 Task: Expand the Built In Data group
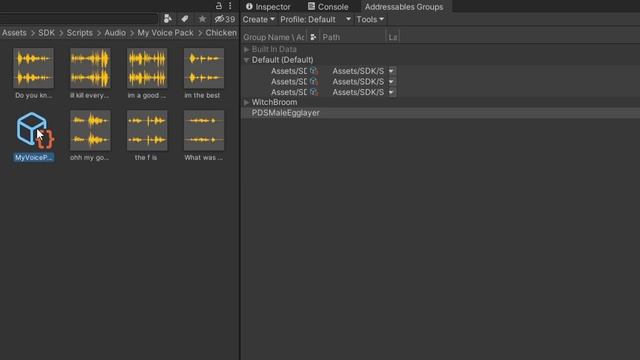(247, 49)
